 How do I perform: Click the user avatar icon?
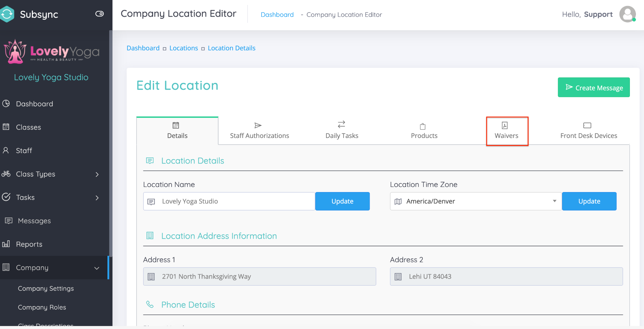coord(627,14)
